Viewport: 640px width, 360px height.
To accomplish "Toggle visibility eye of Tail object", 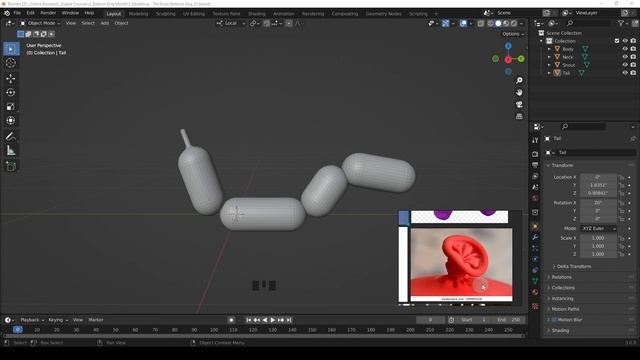I will (x=625, y=73).
